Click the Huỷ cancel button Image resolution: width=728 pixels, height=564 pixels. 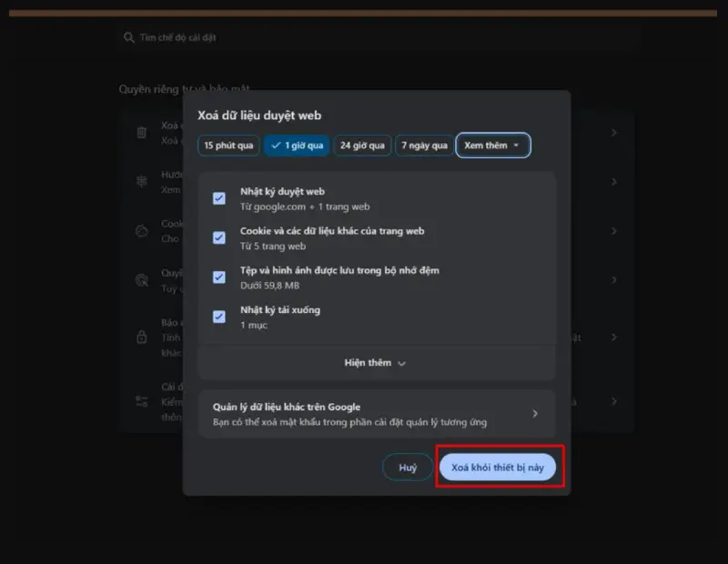point(408,468)
